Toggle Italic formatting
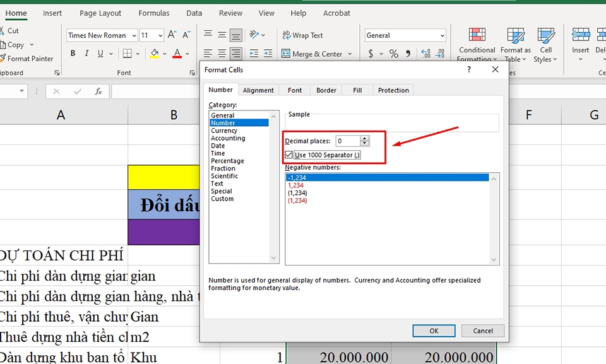Image resolution: width=606 pixels, height=364 pixels. [86, 54]
